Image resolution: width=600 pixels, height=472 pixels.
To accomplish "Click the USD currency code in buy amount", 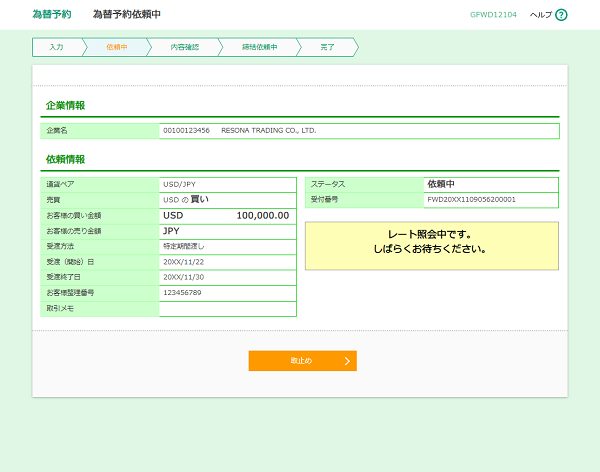I will point(173,216).
